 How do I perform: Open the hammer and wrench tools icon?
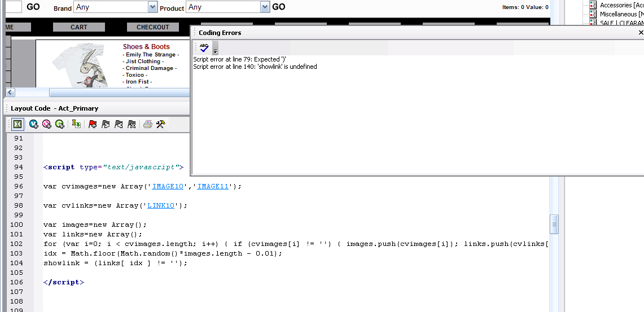tap(160, 124)
